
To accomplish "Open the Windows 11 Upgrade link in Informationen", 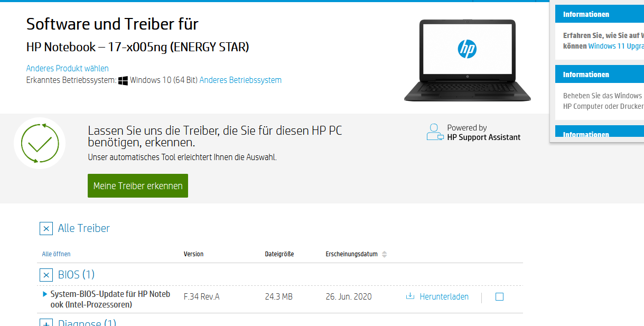I will click(x=616, y=46).
